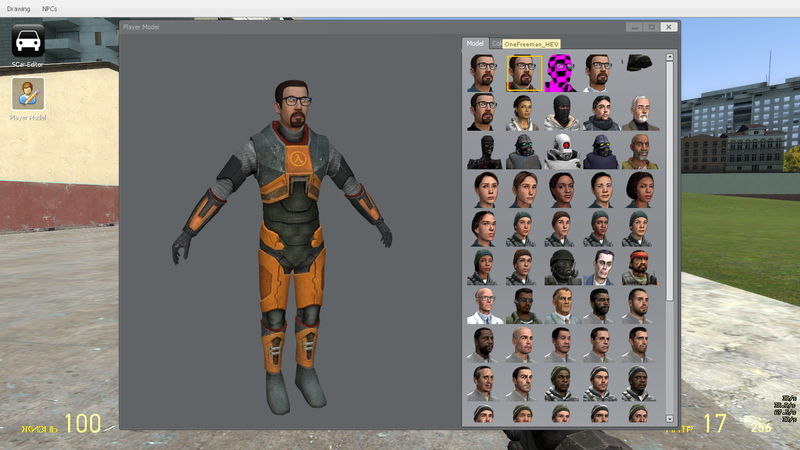Click scroll down arrow in model list
The image size is (800, 450).
tap(670, 418)
